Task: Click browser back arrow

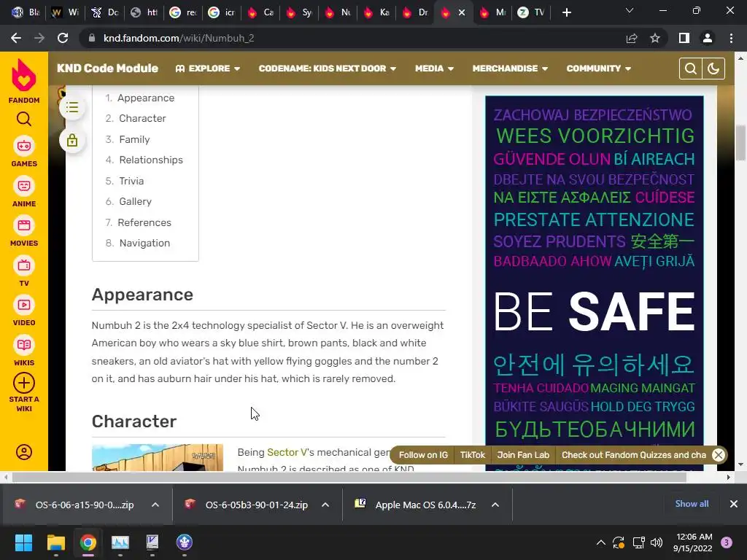Action: click(x=16, y=38)
